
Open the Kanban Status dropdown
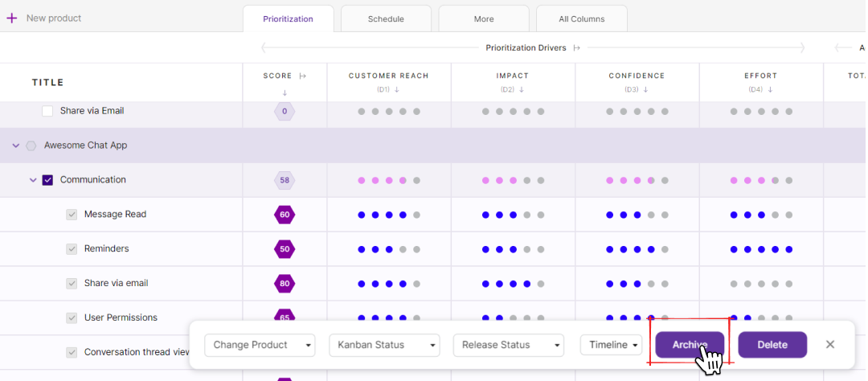click(384, 345)
